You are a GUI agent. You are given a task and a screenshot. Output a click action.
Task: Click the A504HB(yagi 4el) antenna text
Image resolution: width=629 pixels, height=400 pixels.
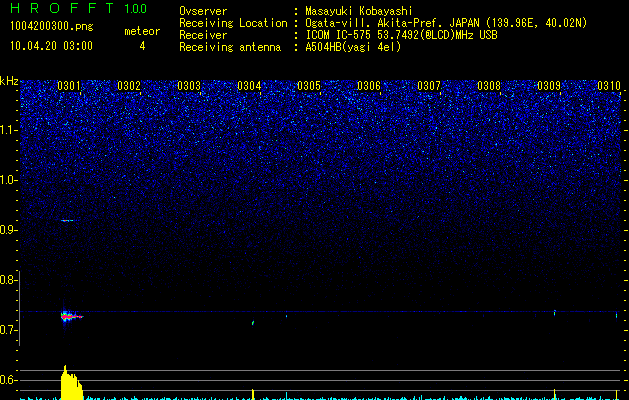353,47
